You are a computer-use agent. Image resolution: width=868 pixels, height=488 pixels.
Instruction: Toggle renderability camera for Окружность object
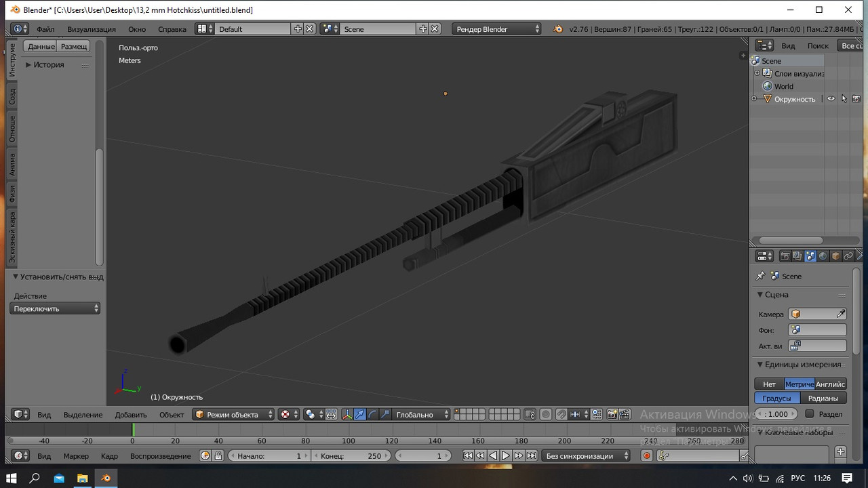(x=856, y=99)
